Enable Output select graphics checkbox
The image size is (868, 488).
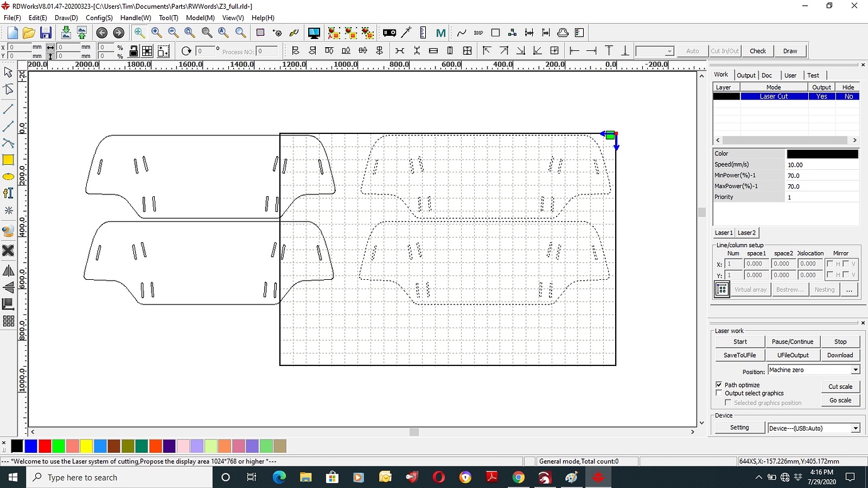click(x=719, y=393)
